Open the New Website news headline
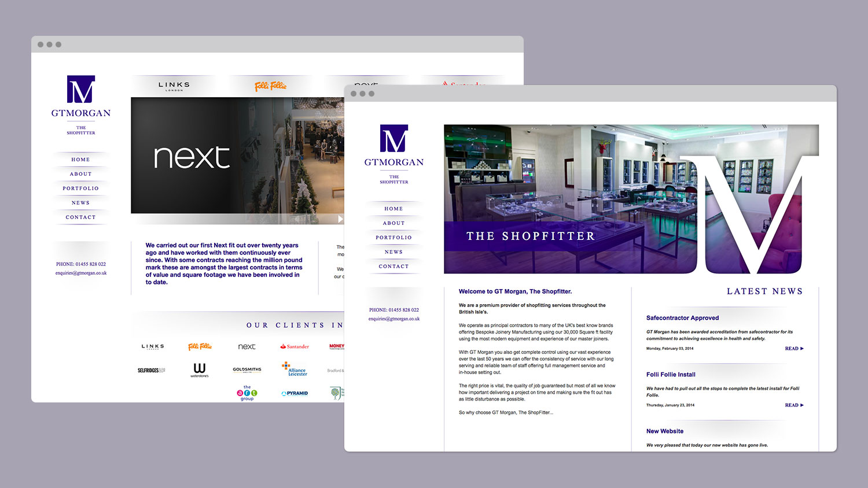This screenshot has width=868, height=488. pyautogui.click(x=665, y=431)
